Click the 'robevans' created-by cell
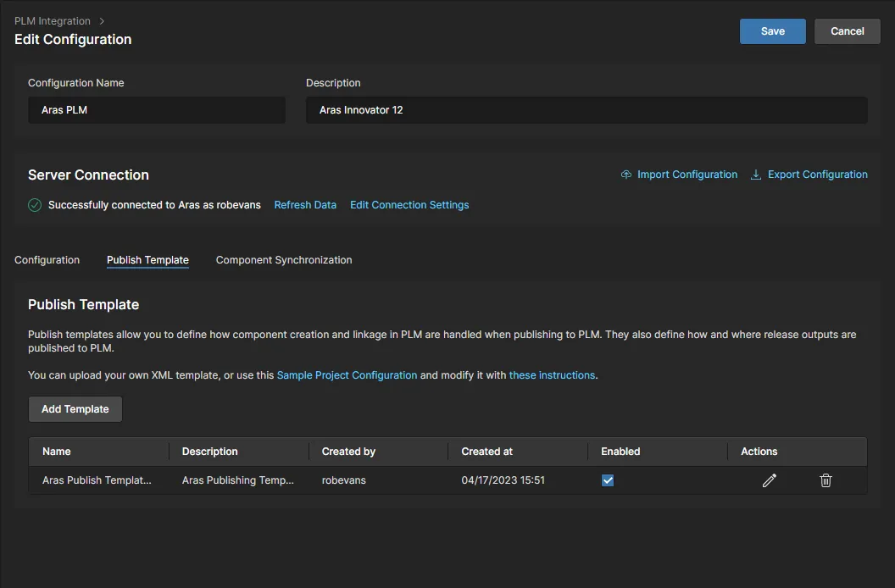895x588 pixels. click(x=343, y=480)
